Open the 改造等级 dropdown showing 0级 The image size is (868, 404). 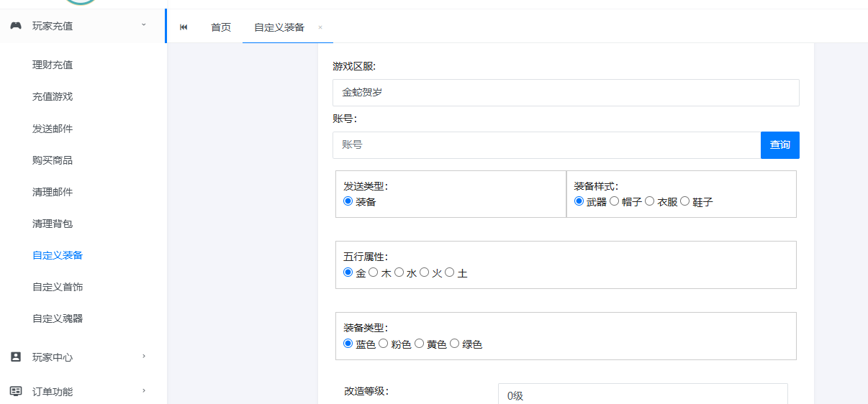[x=642, y=395]
